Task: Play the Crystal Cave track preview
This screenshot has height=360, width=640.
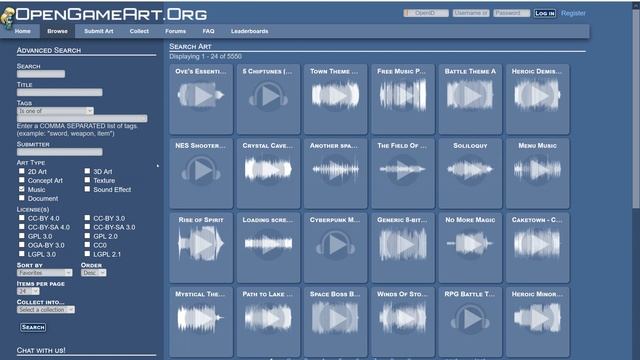Action: [x=268, y=170]
